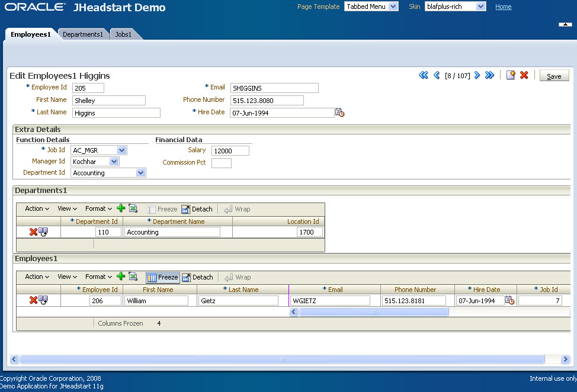
Task: Go to next employee record
Action: tap(477, 75)
